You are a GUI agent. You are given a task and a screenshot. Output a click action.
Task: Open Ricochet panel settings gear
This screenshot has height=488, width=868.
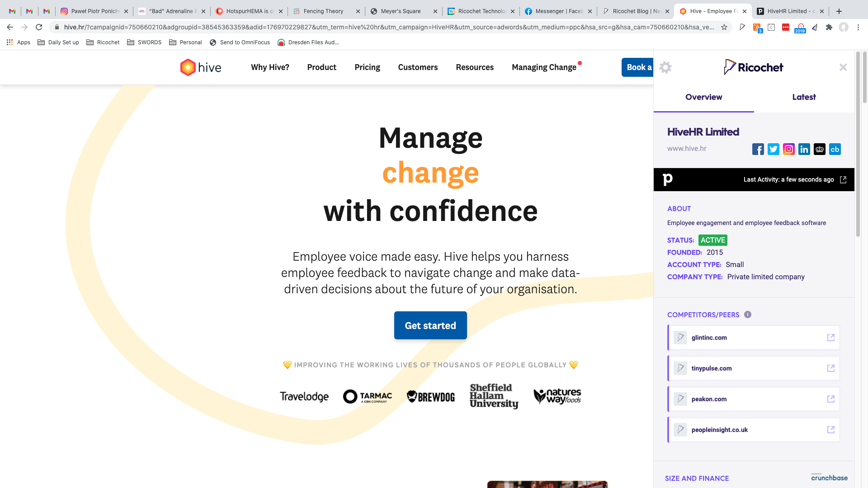coord(665,67)
